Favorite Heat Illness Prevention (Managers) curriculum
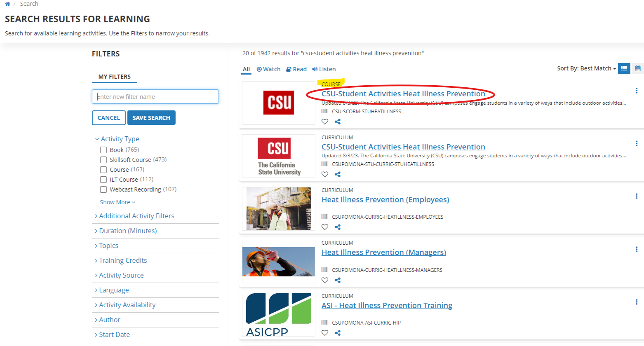Screen dimensions: 644x346 tap(325, 280)
